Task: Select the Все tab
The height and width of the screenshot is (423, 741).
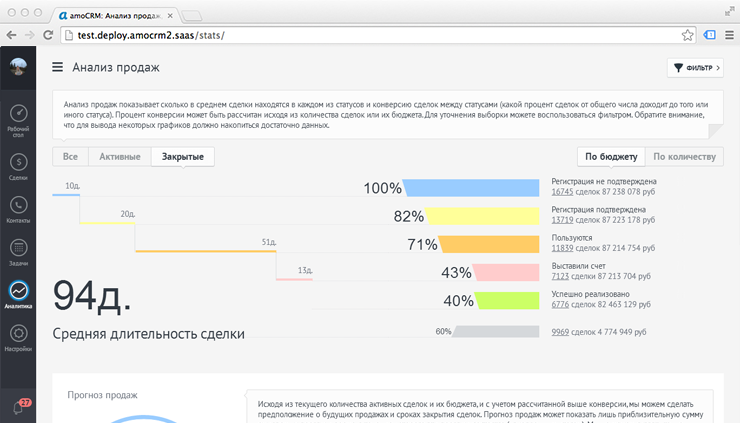Action: (70, 157)
